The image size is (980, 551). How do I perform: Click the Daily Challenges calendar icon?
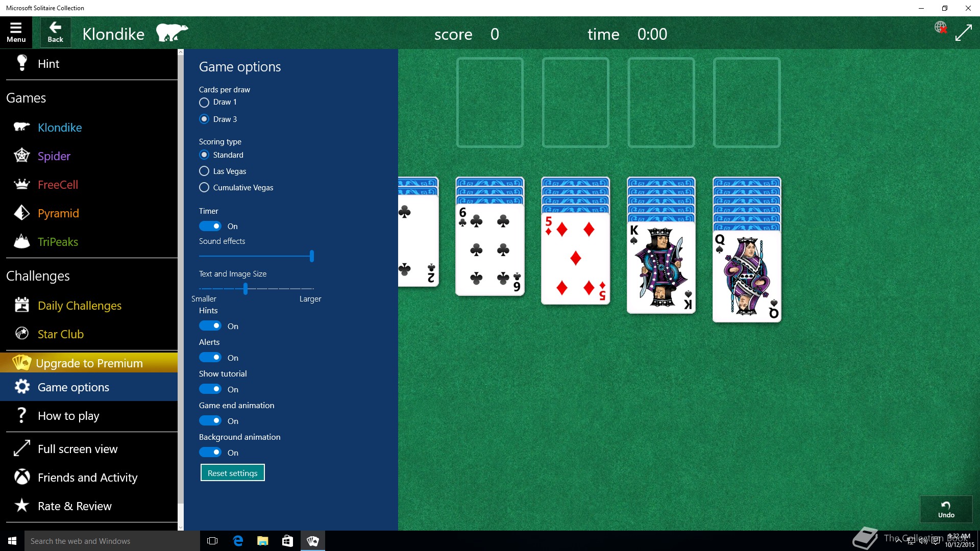21,305
